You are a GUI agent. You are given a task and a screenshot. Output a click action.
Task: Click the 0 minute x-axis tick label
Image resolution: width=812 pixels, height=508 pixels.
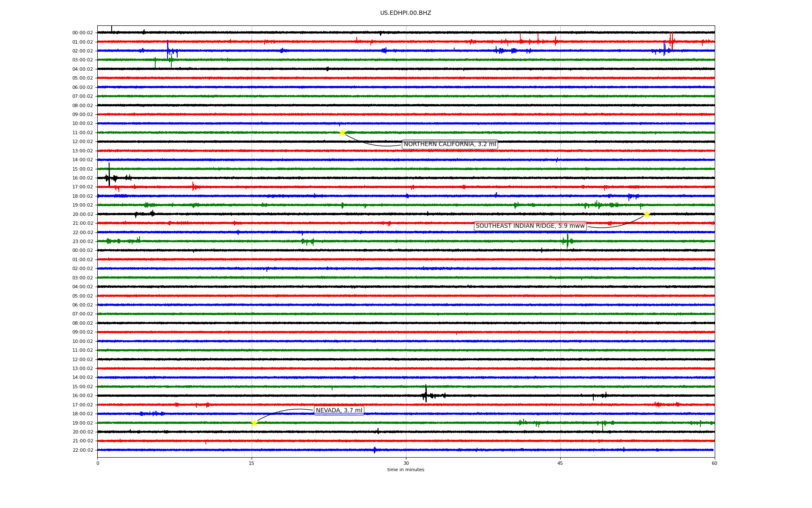point(98,463)
